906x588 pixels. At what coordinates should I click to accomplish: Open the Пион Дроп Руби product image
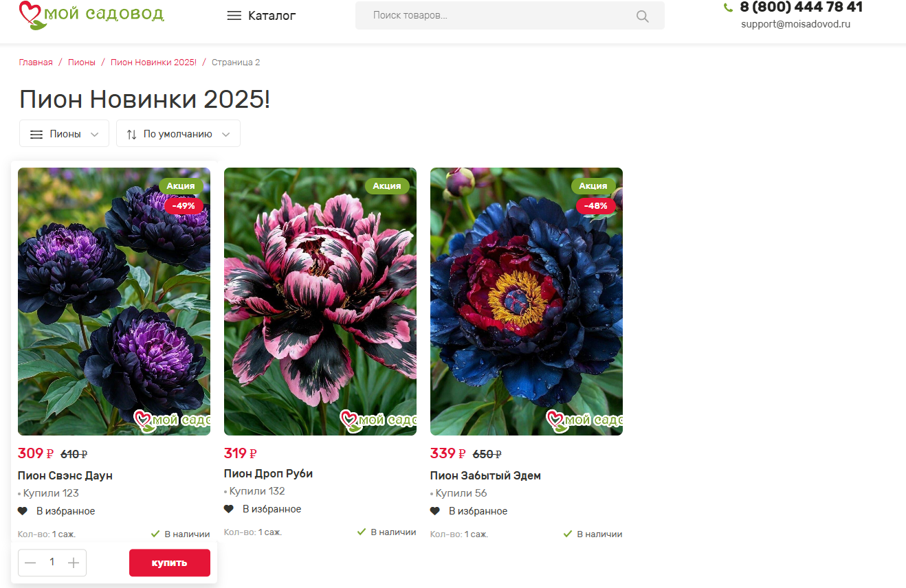click(320, 302)
